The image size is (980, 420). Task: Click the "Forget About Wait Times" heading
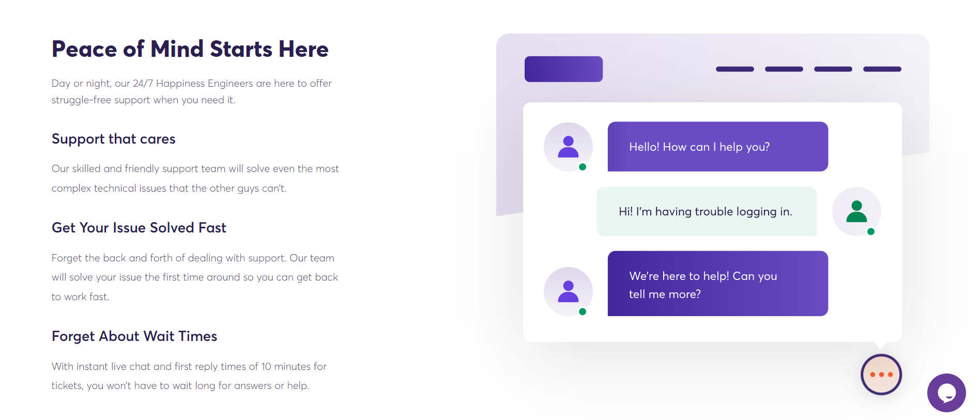134,336
